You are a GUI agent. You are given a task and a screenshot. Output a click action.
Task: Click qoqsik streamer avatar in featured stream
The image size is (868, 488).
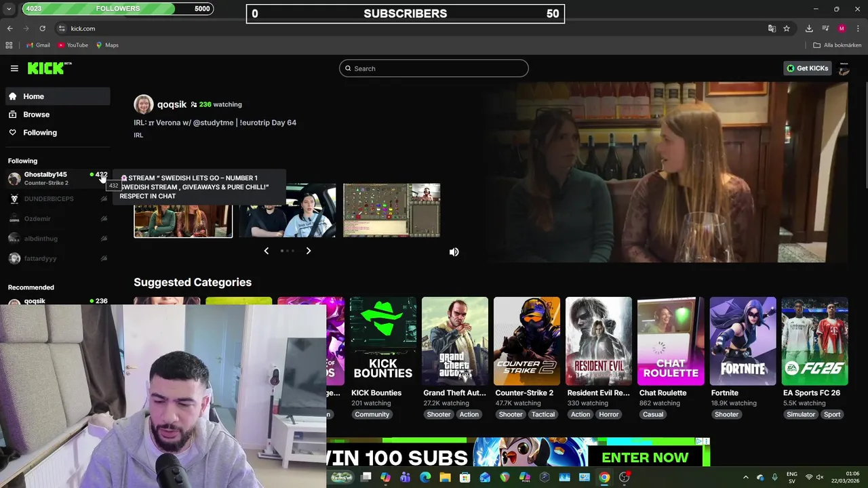[143, 104]
